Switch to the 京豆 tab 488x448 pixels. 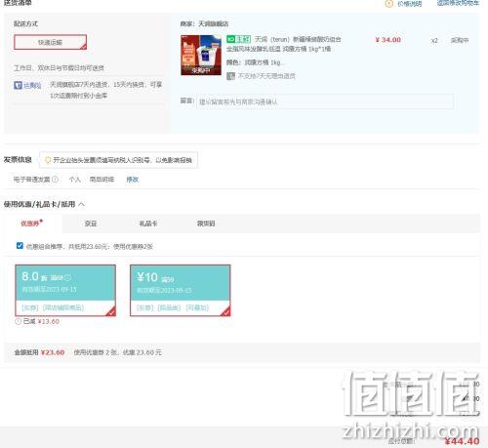91,224
